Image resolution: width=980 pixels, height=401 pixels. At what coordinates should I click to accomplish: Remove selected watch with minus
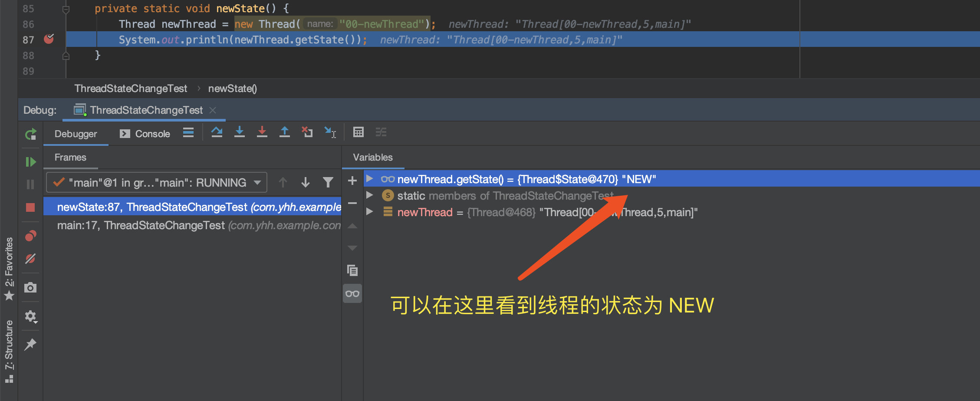[x=352, y=203]
